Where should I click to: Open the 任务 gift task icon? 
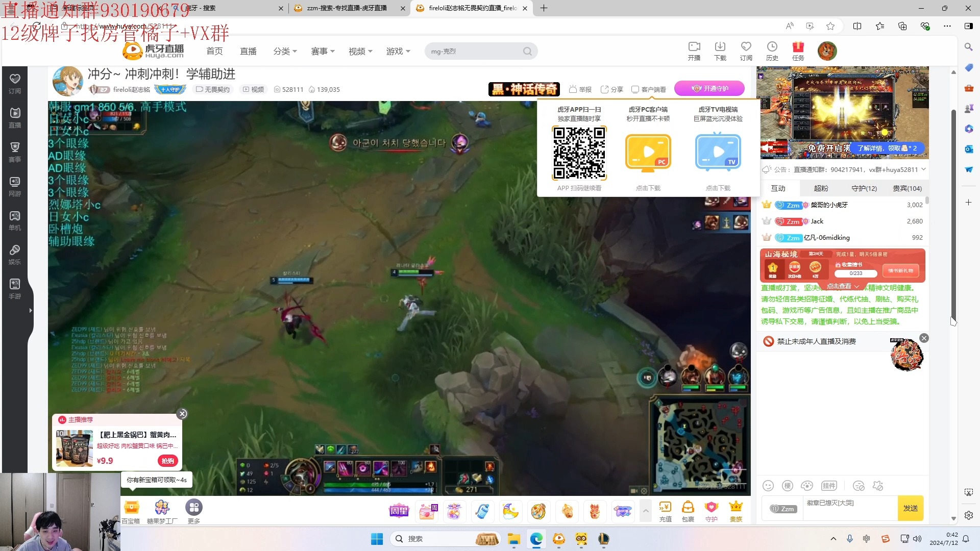(798, 51)
